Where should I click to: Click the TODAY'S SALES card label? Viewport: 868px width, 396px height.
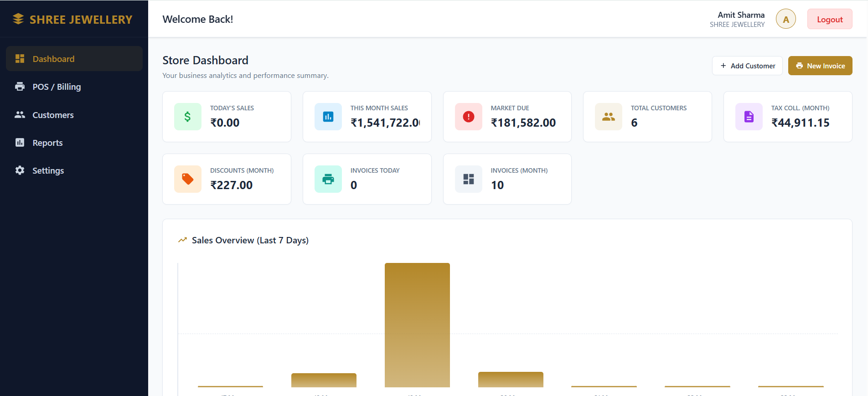[232, 108]
